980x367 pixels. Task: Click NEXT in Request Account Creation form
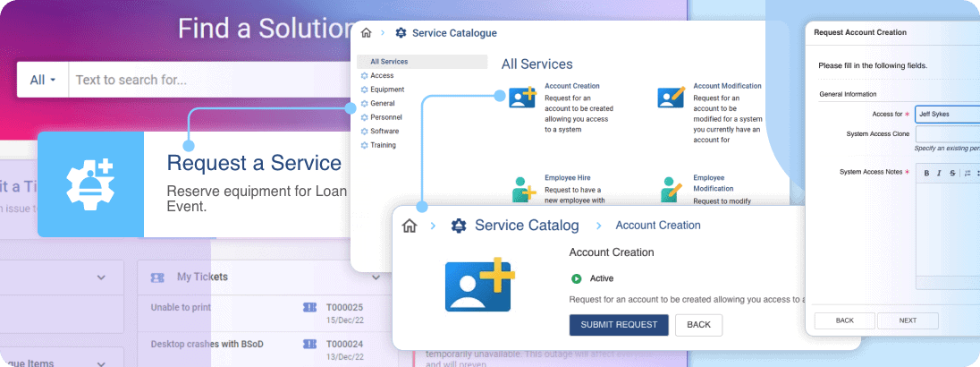coord(908,320)
